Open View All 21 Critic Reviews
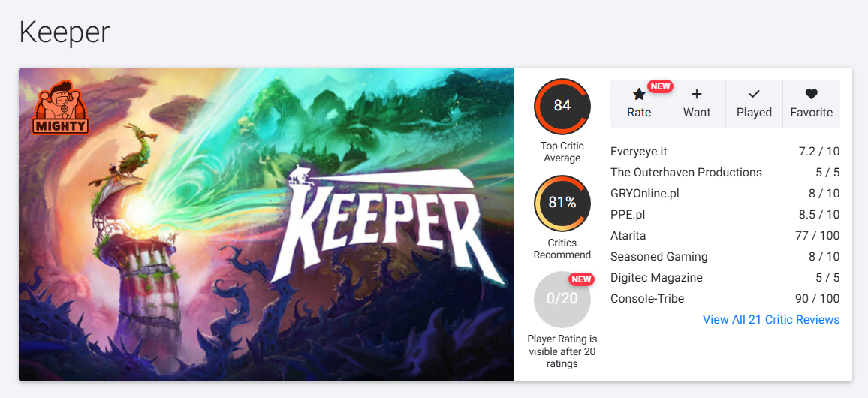This screenshot has height=398, width=868. [770, 320]
